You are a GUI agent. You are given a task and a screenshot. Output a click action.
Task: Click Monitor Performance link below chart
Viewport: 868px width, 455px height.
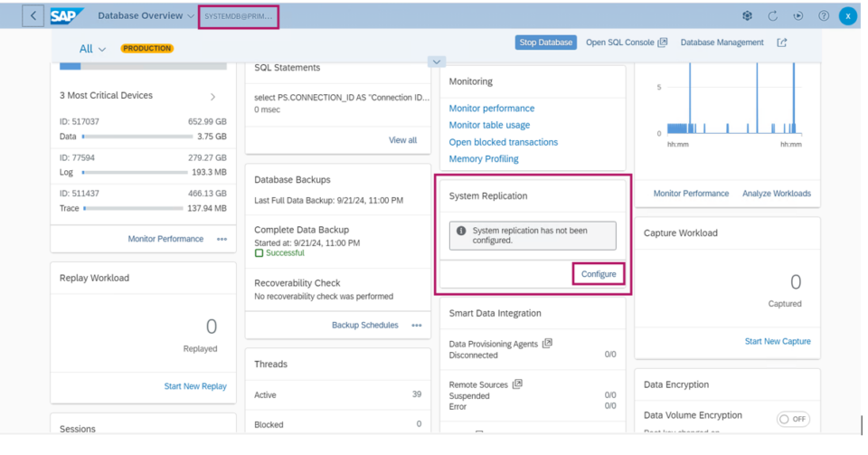coord(691,194)
